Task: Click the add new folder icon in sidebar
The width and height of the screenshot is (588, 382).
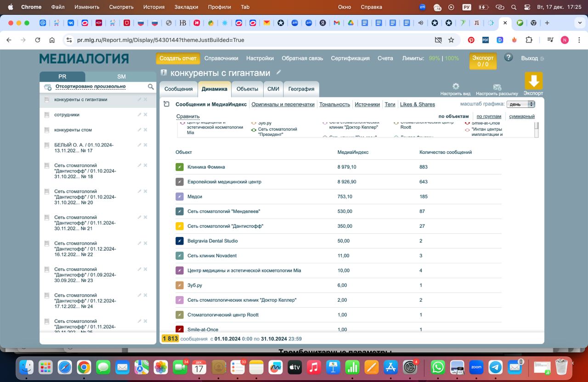Action: [x=47, y=87]
